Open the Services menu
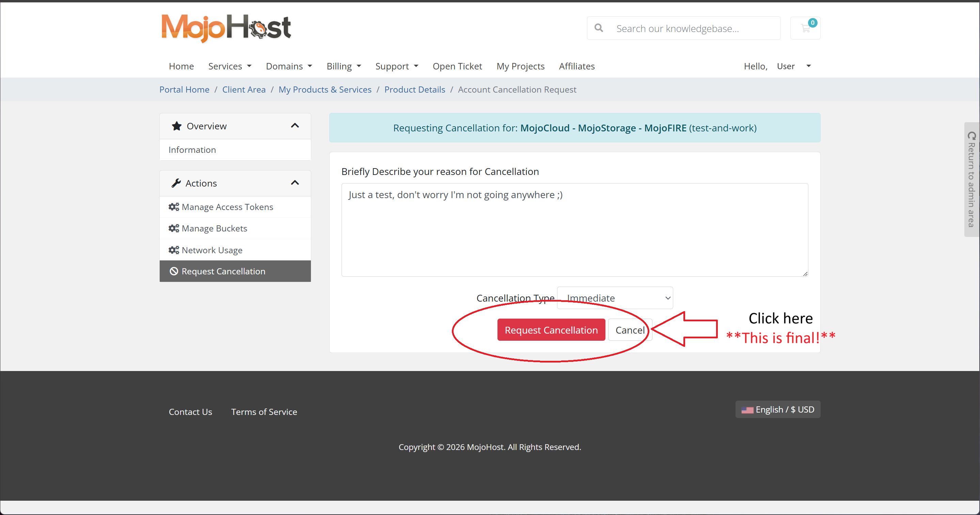Viewport: 980px width, 515px height. click(230, 66)
